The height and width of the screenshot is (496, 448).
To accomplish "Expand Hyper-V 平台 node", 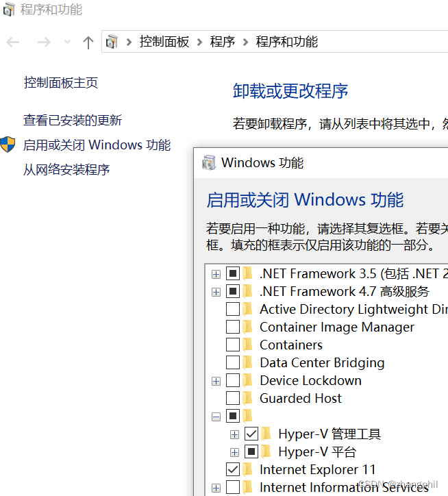I will coord(234,452).
